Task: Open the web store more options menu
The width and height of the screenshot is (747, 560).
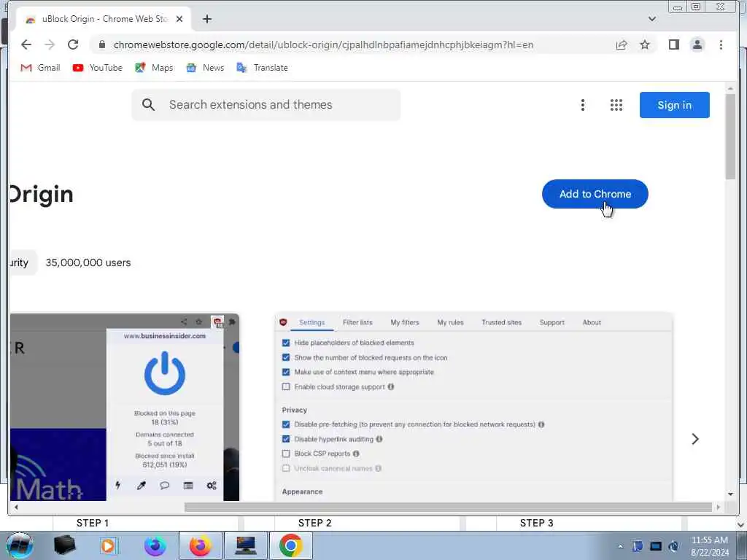Action: click(x=583, y=105)
